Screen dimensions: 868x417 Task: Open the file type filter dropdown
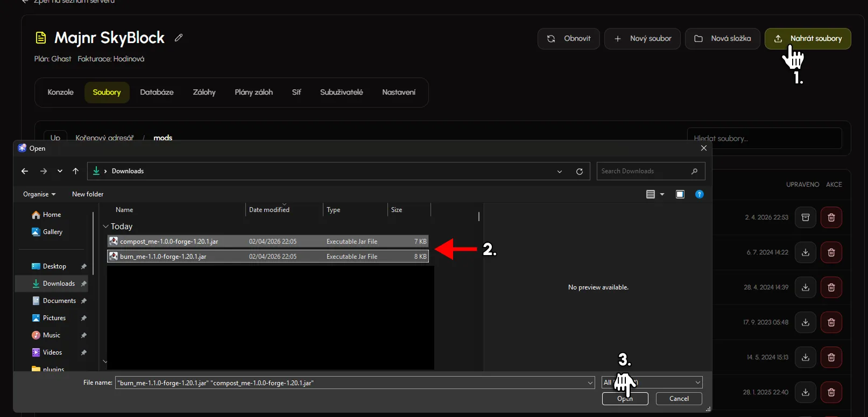tap(652, 383)
